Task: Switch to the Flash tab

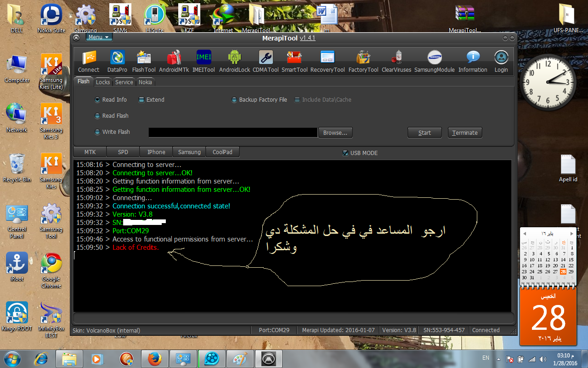Action: tap(83, 81)
